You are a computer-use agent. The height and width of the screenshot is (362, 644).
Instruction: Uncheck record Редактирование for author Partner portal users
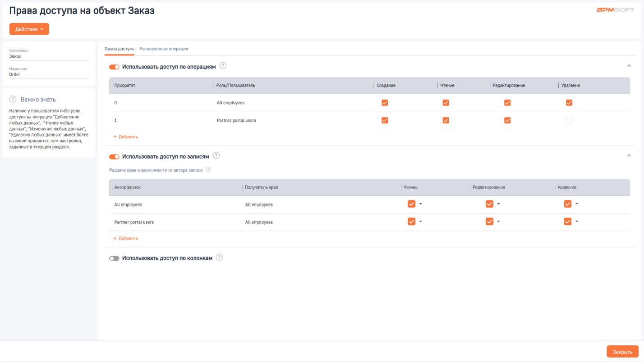(489, 221)
